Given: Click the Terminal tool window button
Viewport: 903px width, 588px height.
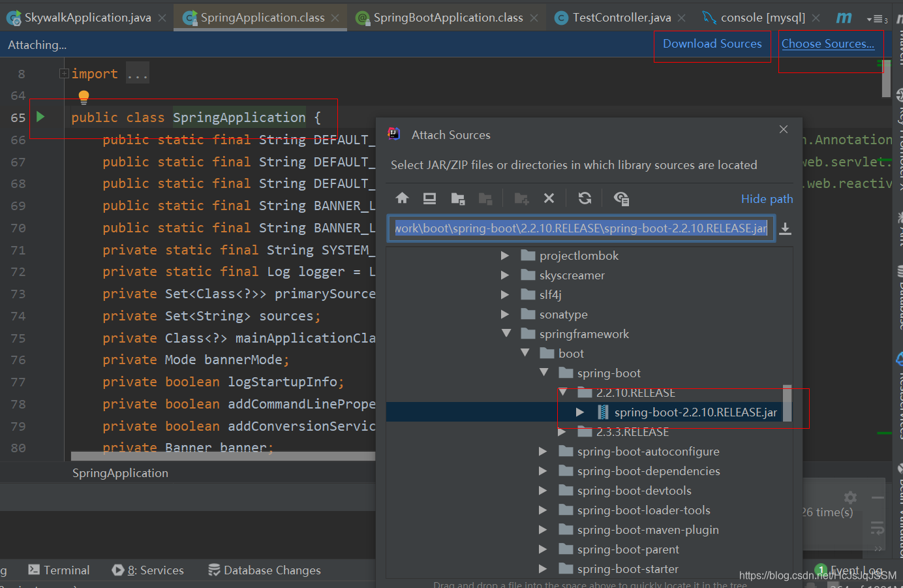Looking at the screenshot, I should click(59, 570).
